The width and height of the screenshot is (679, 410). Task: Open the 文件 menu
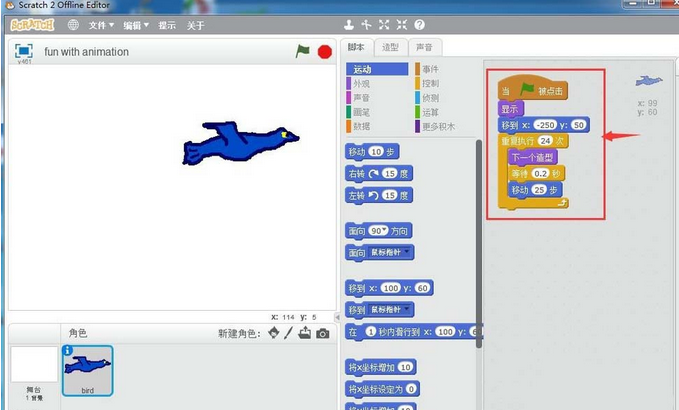point(100,25)
